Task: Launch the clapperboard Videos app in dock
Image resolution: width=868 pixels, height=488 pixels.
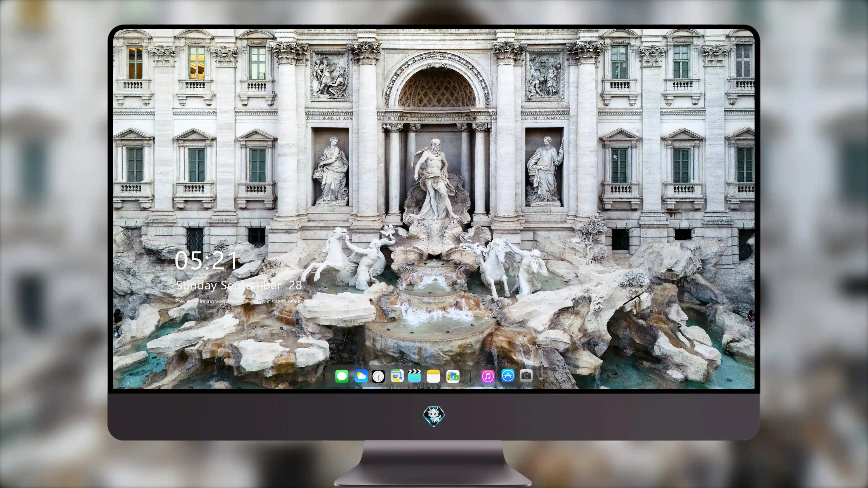Action: click(415, 376)
